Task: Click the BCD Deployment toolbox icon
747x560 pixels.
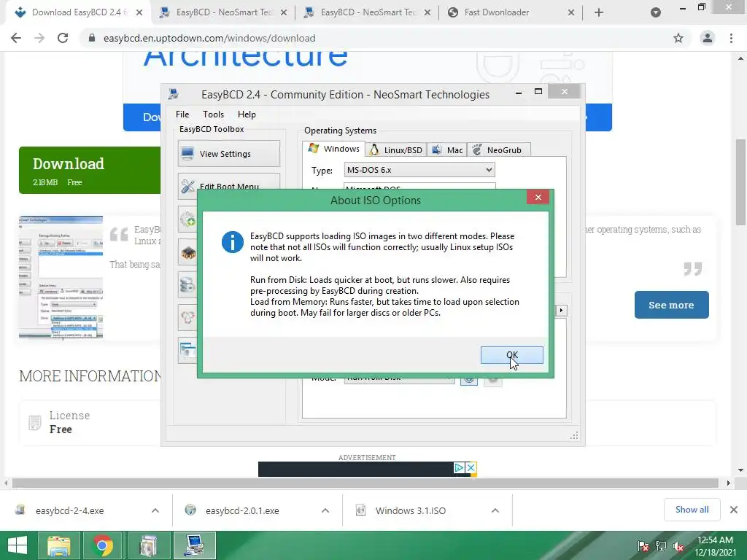Action: pos(187,318)
